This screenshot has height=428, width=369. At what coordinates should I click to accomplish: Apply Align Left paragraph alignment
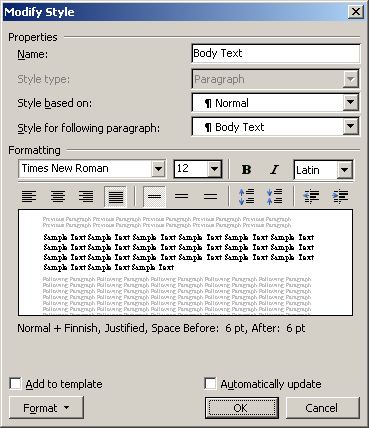coord(29,196)
